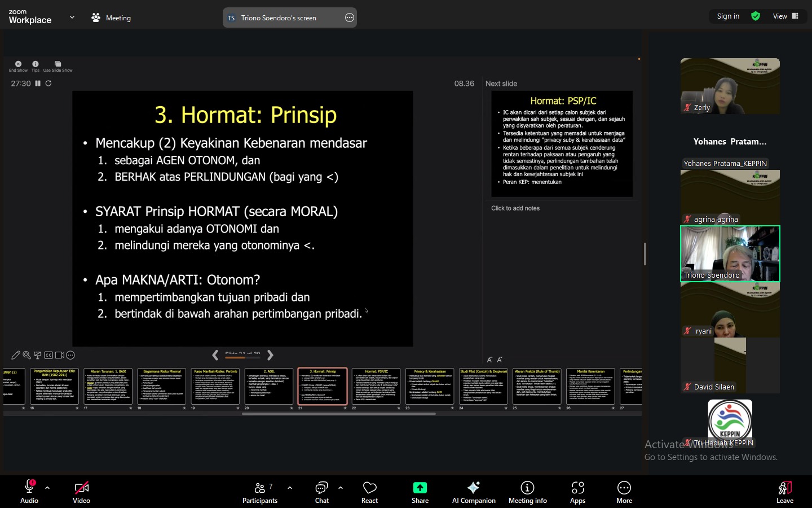The width and height of the screenshot is (812, 508).
Task: Start camera using the Video button
Action: pos(81,491)
